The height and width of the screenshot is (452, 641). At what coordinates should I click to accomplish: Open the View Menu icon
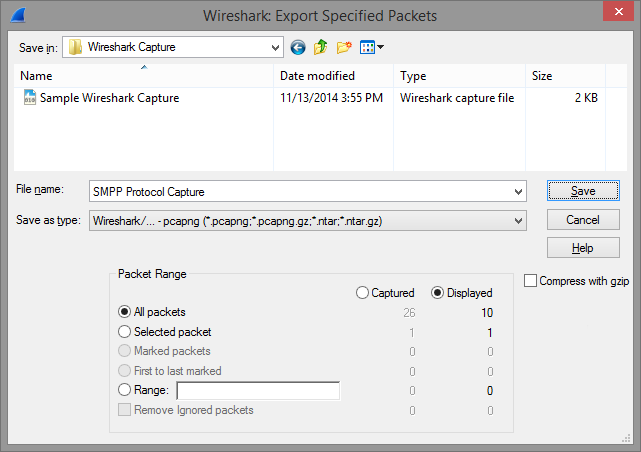[367, 47]
